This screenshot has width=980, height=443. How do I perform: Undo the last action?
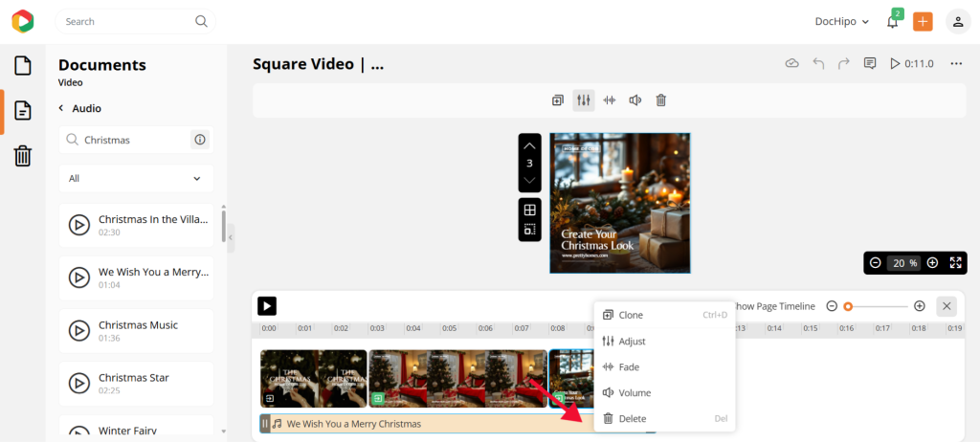coord(818,64)
